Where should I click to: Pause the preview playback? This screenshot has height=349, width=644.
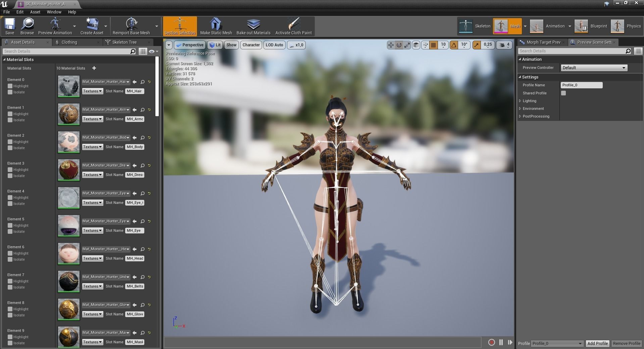(501, 342)
